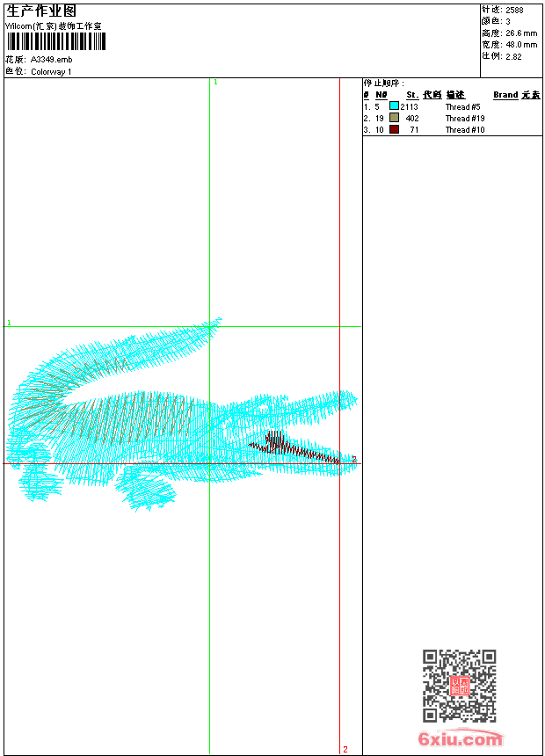
Task: Select the title text 生产作业图
Action: click(x=41, y=11)
